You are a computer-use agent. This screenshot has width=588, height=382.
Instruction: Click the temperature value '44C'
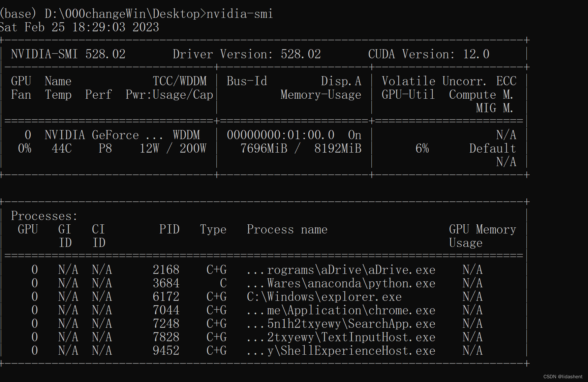61,149
